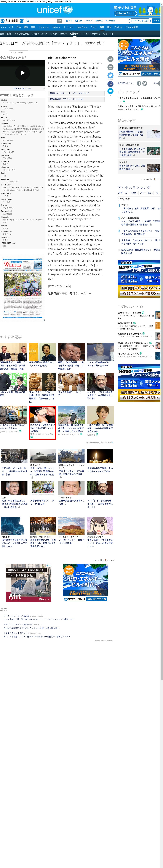Bookmark article with Hatena B! icon
Screen dimensions: 163x868
click(x=110, y=91)
